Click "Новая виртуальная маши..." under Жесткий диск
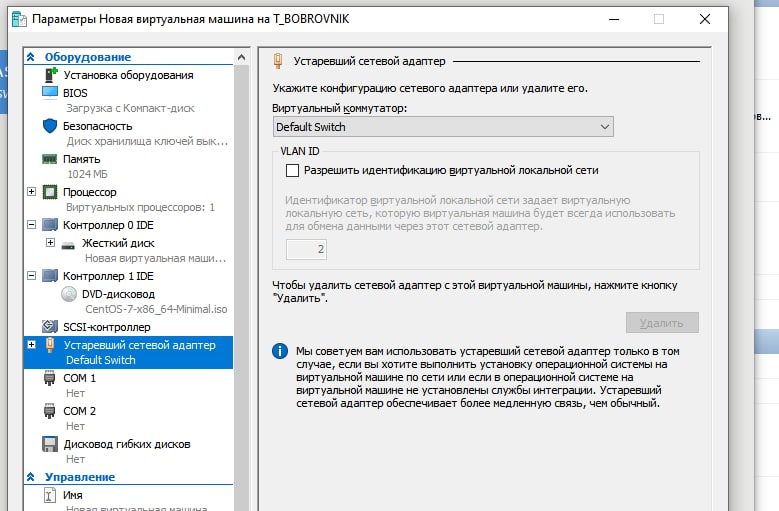 156,258
